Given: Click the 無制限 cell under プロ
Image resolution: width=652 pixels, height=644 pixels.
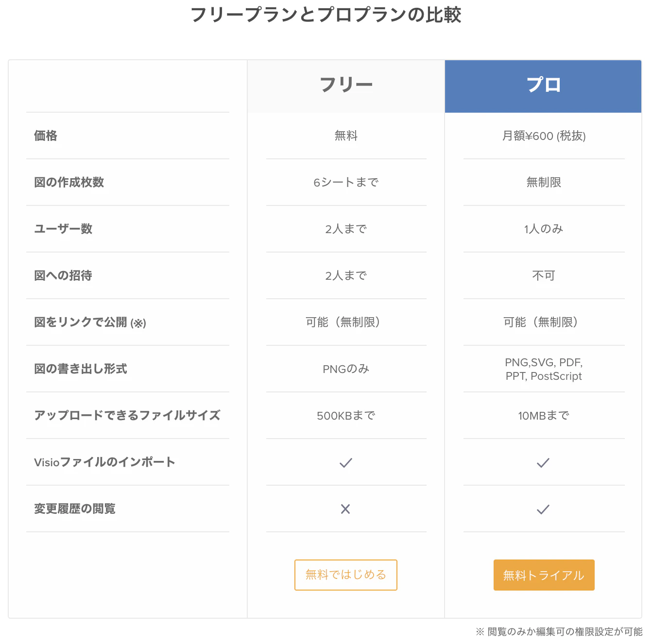Looking at the screenshot, I should (543, 182).
